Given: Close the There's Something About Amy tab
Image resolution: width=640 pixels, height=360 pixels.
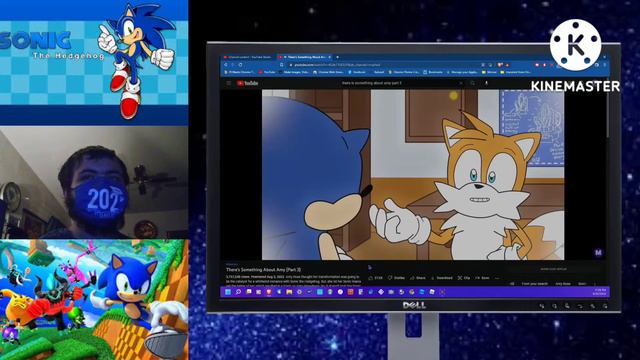Looking at the screenshot, I should click(x=330, y=57).
